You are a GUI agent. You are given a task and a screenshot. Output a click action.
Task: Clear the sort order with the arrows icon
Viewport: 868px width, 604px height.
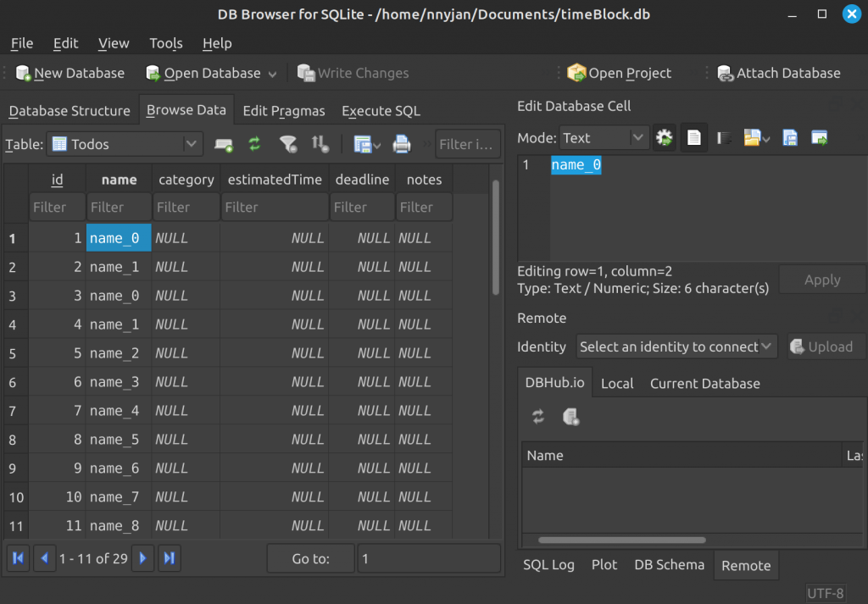click(320, 144)
